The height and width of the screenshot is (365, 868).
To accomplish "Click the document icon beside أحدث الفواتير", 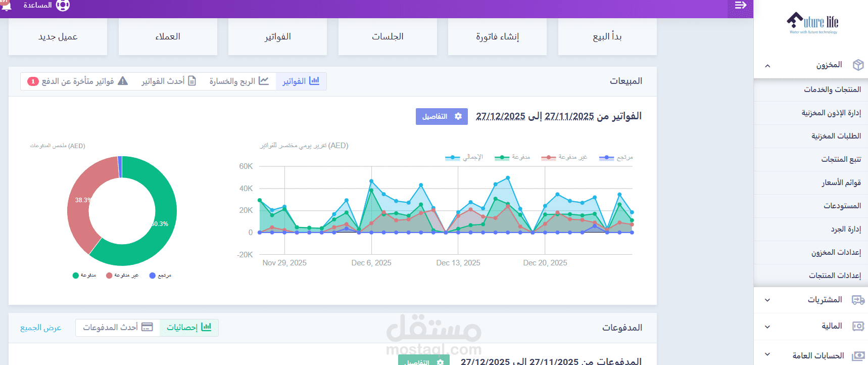I will click(192, 81).
